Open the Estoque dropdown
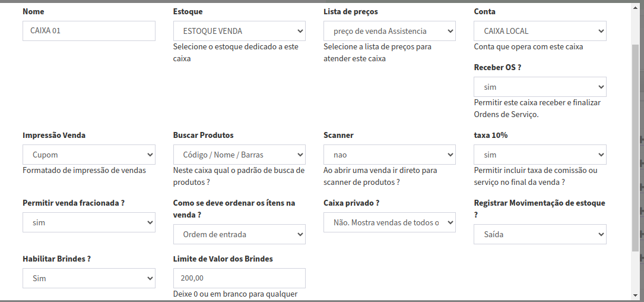 (239, 31)
